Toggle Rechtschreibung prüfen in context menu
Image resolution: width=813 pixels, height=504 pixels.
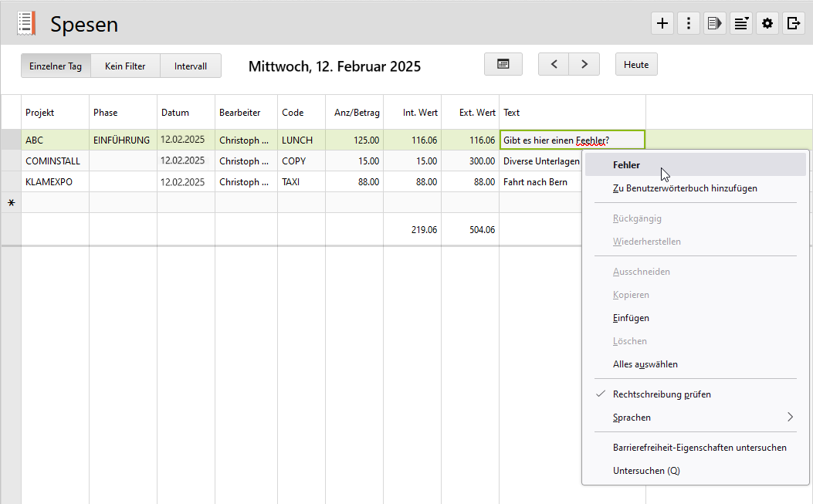[662, 394]
